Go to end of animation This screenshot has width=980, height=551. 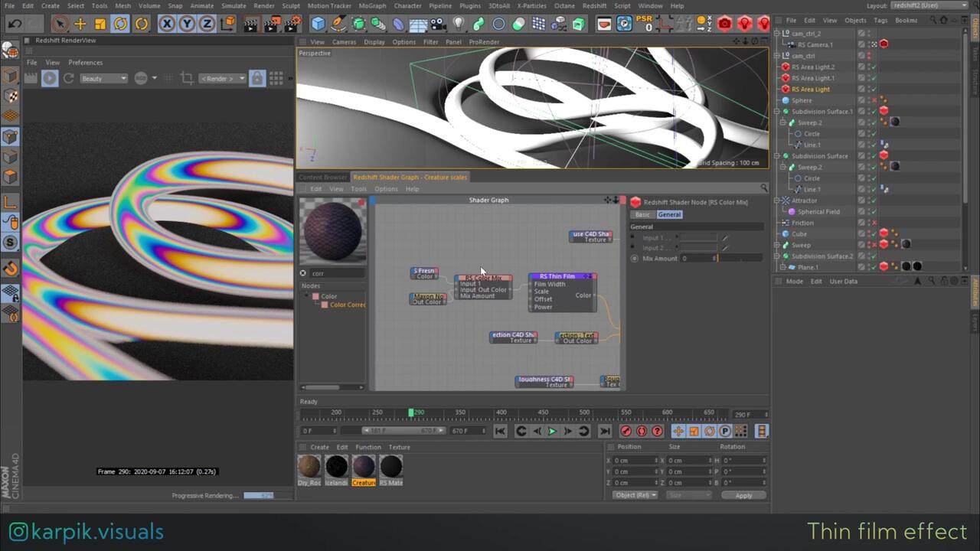(605, 432)
